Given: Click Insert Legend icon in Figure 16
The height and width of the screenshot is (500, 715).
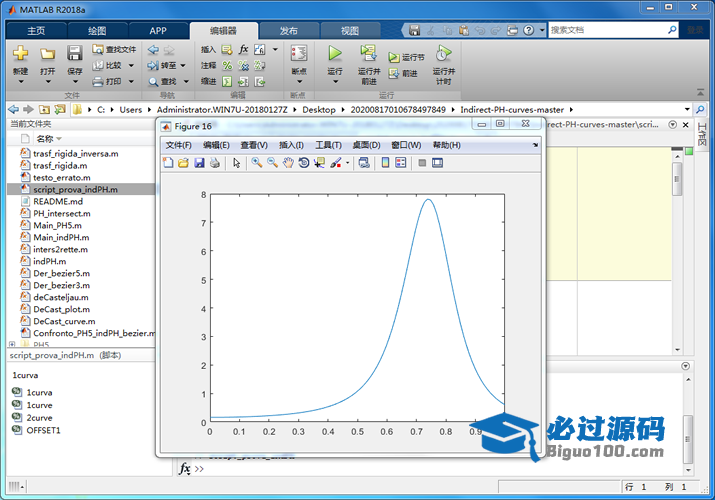Looking at the screenshot, I should [401, 163].
